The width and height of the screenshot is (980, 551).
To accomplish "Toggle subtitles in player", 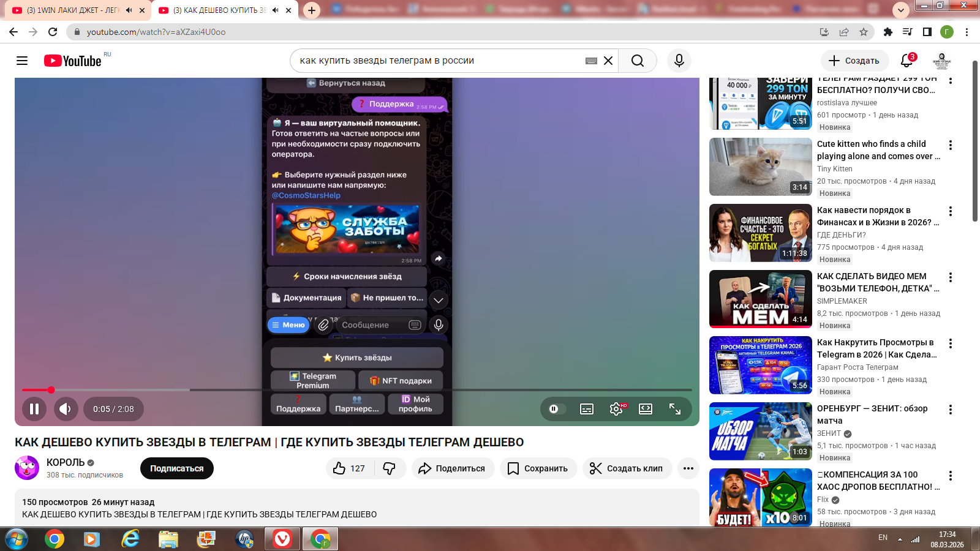I will tap(587, 409).
